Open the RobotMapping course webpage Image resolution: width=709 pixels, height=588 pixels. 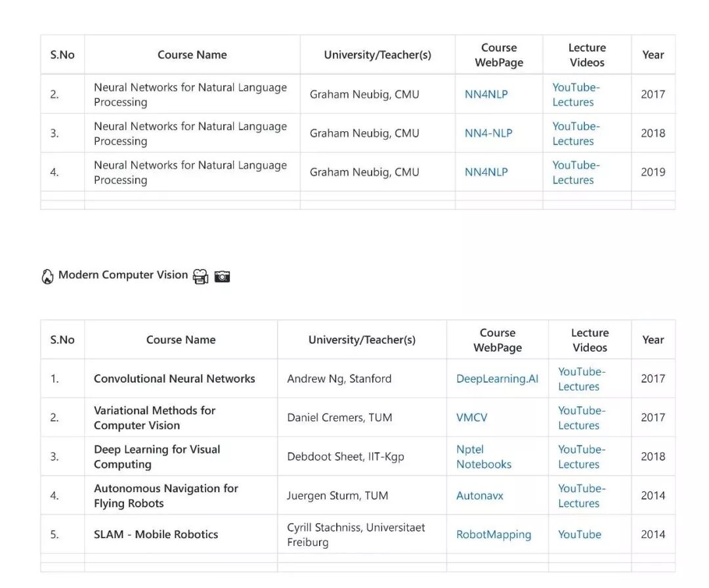494,534
